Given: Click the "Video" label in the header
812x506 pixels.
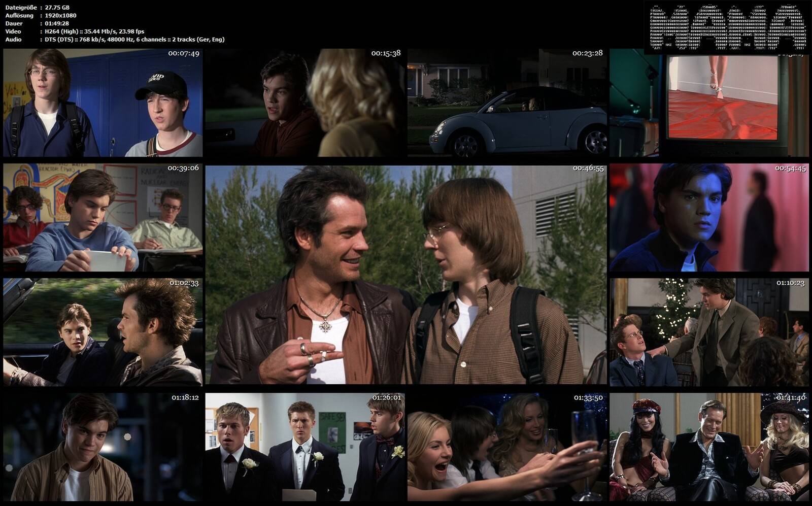Looking at the screenshot, I should point(13,31).
